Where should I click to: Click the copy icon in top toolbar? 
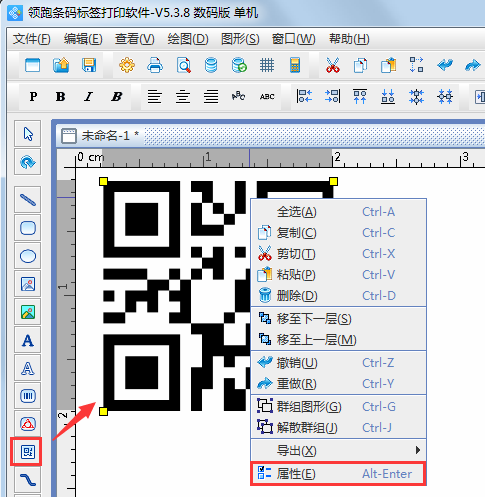360,65
